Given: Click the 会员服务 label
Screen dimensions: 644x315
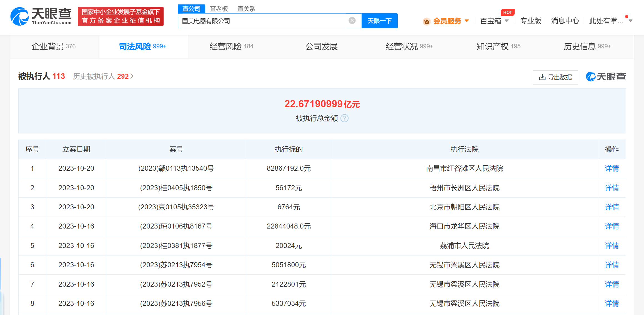Looking at the screenshot, I should [447, 21].
